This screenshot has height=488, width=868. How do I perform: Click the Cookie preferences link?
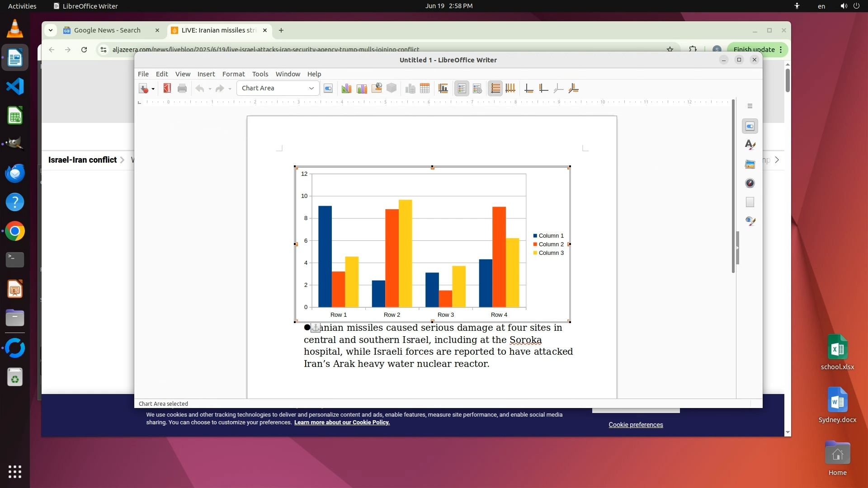click(x=636, y=425)
